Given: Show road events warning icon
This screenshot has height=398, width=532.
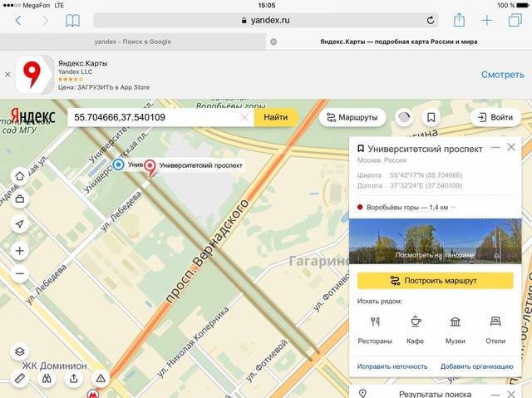Looking at the screenshot, I should 101,378.
